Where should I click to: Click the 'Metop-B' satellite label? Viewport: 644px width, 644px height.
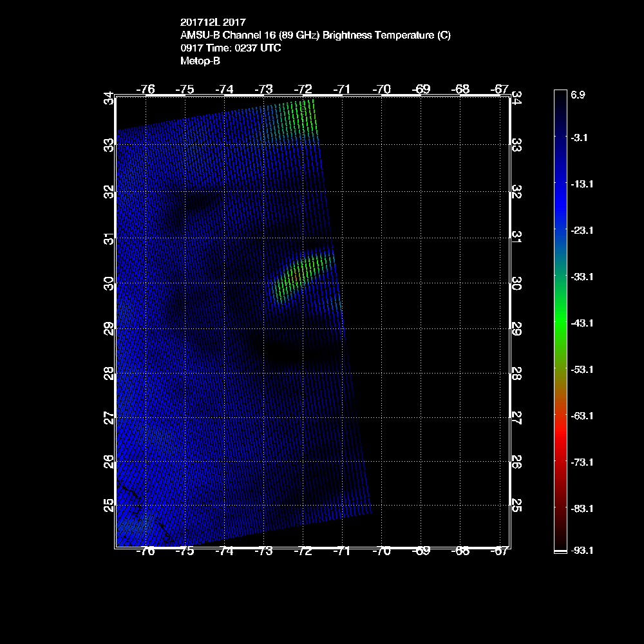pos(200,61)
